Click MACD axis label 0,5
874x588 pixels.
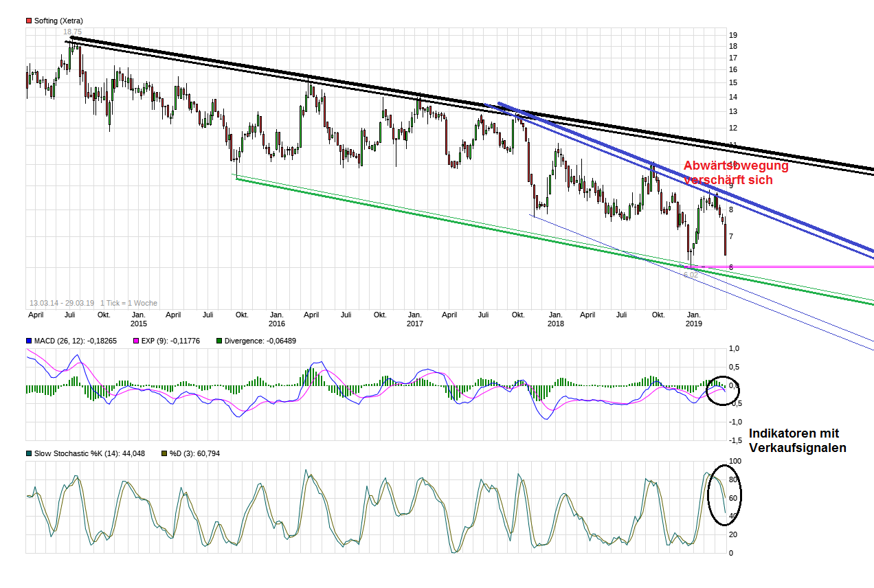(x=734, y=367)
